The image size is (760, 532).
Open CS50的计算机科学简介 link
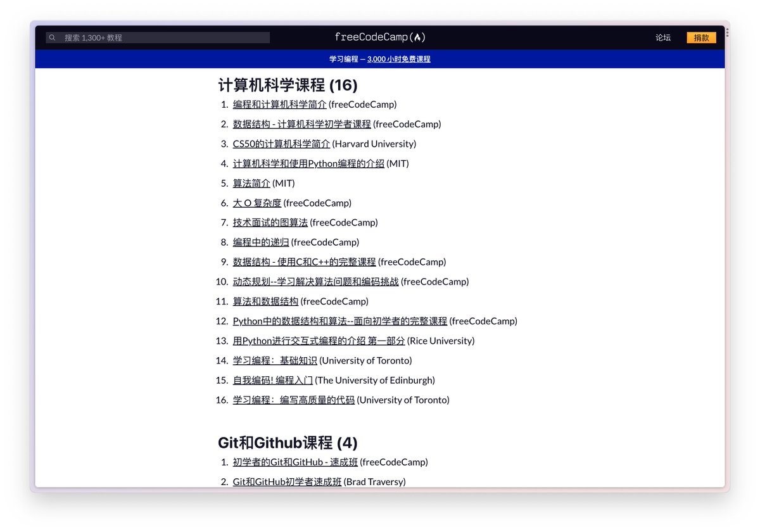click(x=281, y=144)
